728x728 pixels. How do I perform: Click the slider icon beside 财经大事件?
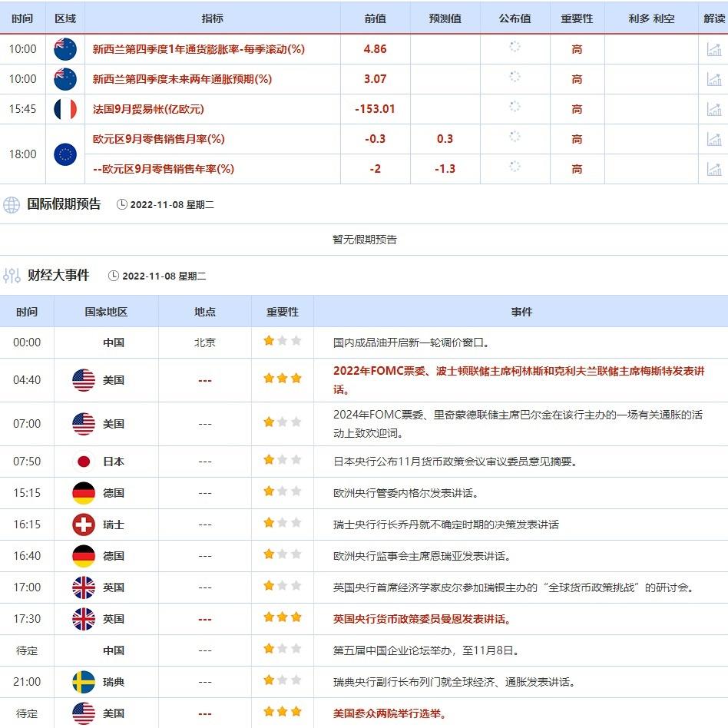[x=12, y=276]
